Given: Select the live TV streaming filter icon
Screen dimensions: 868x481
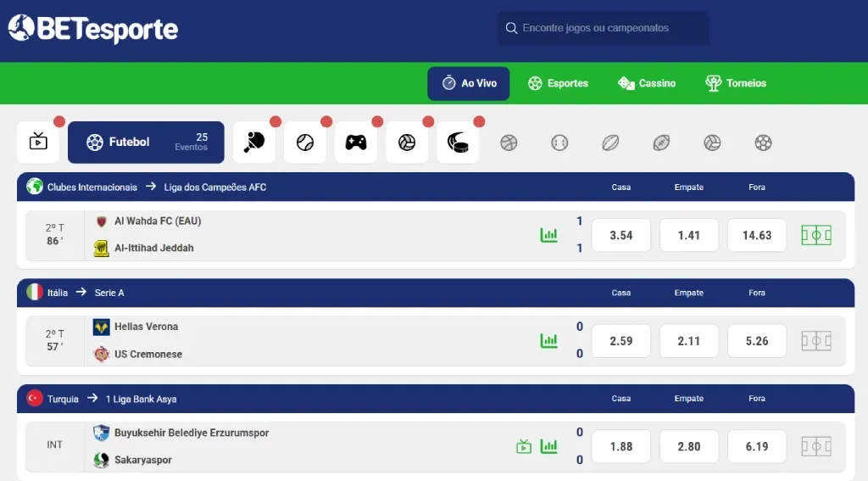Looking at the screenshot, I should click(38, 142).
